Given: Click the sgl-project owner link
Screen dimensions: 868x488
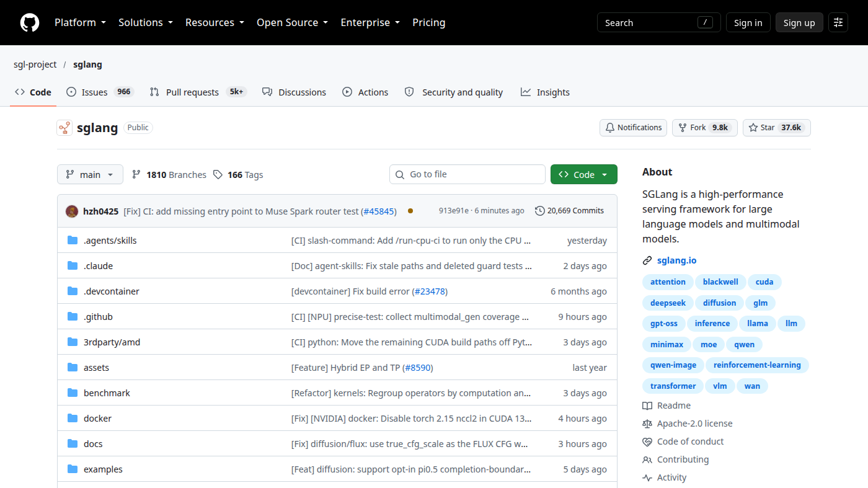Looking at the screenshot, I should 35,64.
